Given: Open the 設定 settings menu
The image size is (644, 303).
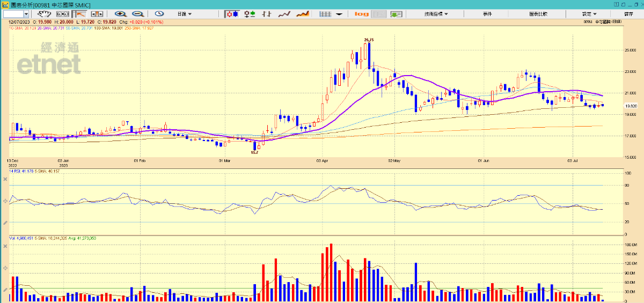Looking at the screenshot, I should [x=589, y=14].
